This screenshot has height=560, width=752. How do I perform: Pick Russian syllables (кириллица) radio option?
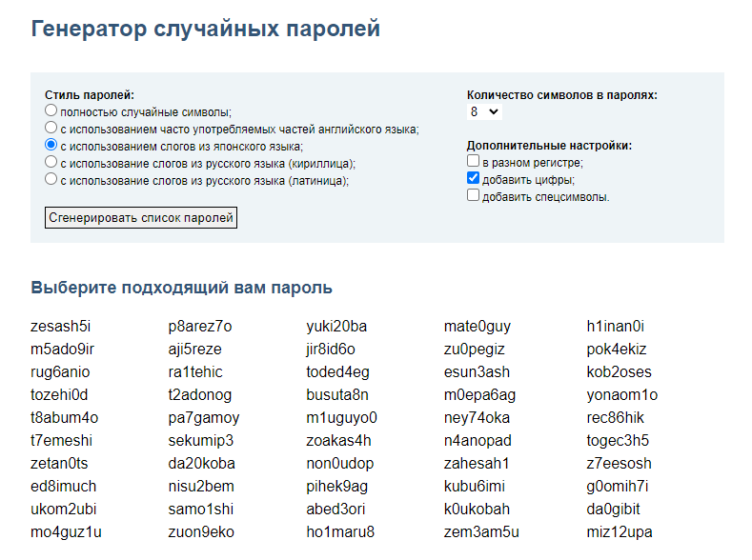(51, 162)
